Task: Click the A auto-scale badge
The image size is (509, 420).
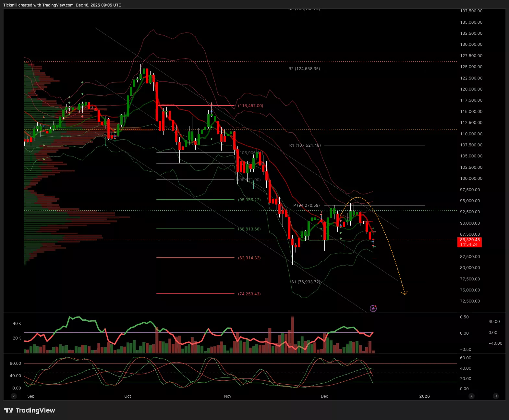Action: tap(471, 396)
